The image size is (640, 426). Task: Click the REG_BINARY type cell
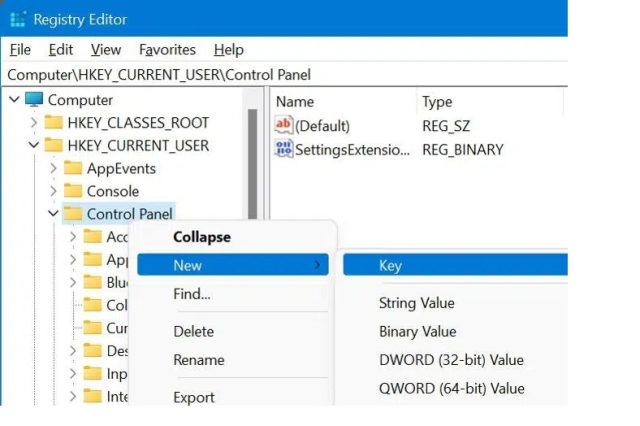463,150
